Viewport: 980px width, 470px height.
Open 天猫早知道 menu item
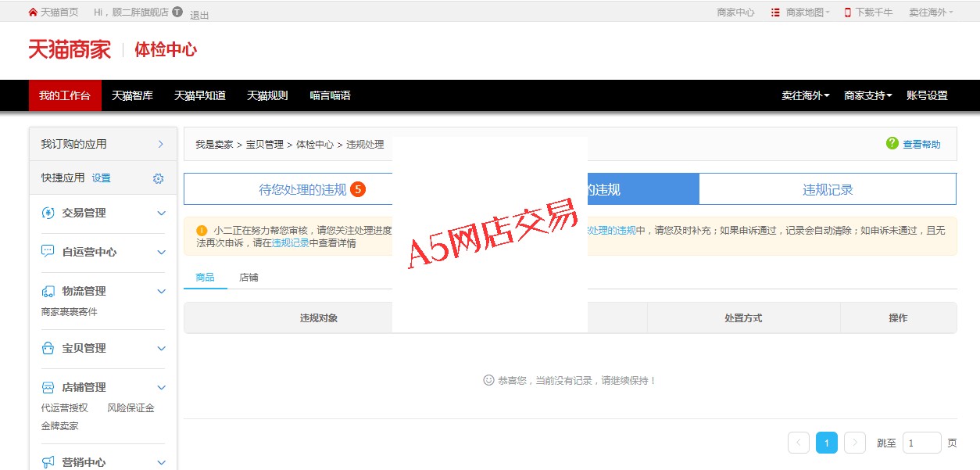(200, 95)
